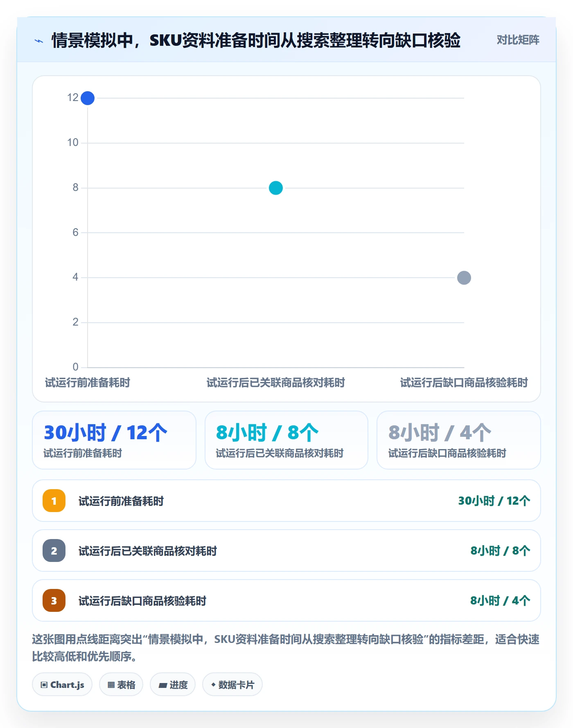Click the '30小时 / 12个' stat card value

106,433
